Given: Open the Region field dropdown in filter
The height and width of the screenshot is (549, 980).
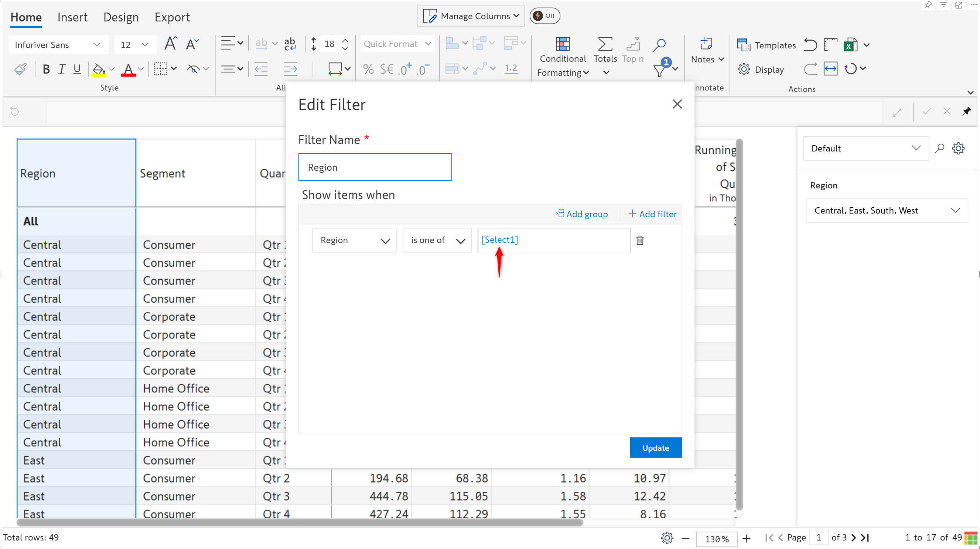Looking at the screenshot, I should pos(354,240).
